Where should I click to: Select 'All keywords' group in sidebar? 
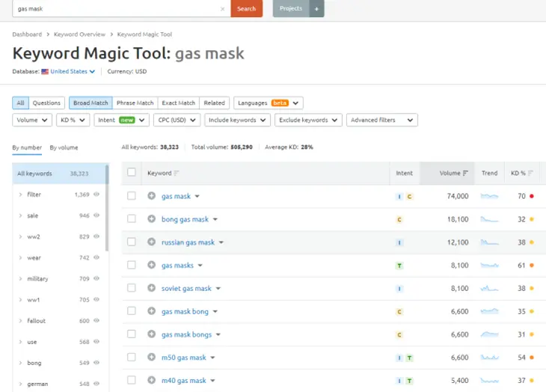click(x=58, y=174)
